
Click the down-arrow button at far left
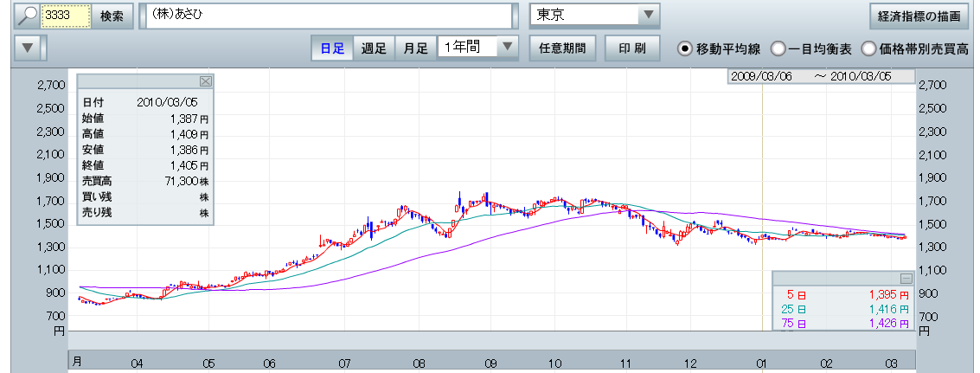pyautogui.click(x=29, y=48)
